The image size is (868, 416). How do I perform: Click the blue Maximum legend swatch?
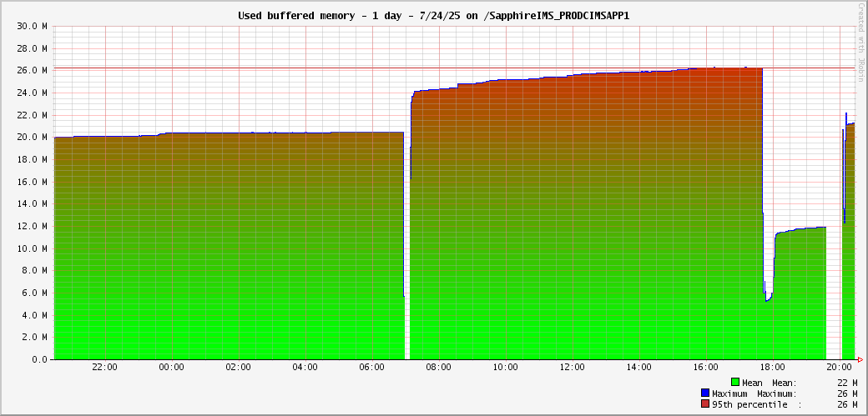(704, 393)
